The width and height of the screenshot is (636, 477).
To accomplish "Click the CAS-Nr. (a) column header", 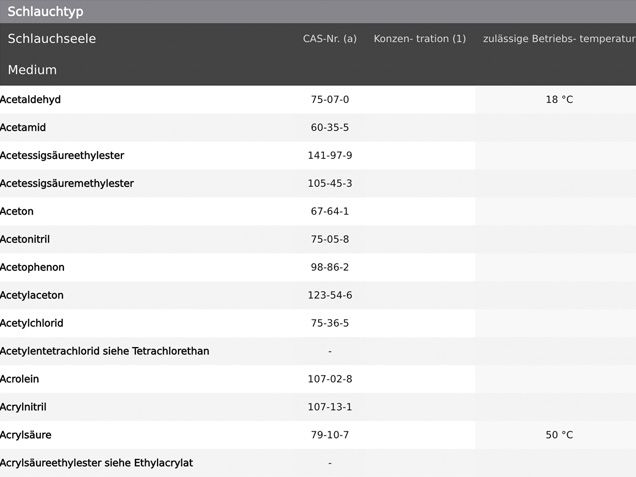I will tap(329, 39).
